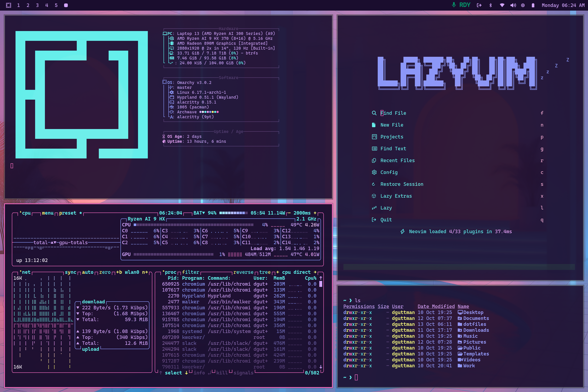Click the volume speaker icon in the top bar
Image resolution: width=588 pixels, height=392 pixels.
point(513,5)
